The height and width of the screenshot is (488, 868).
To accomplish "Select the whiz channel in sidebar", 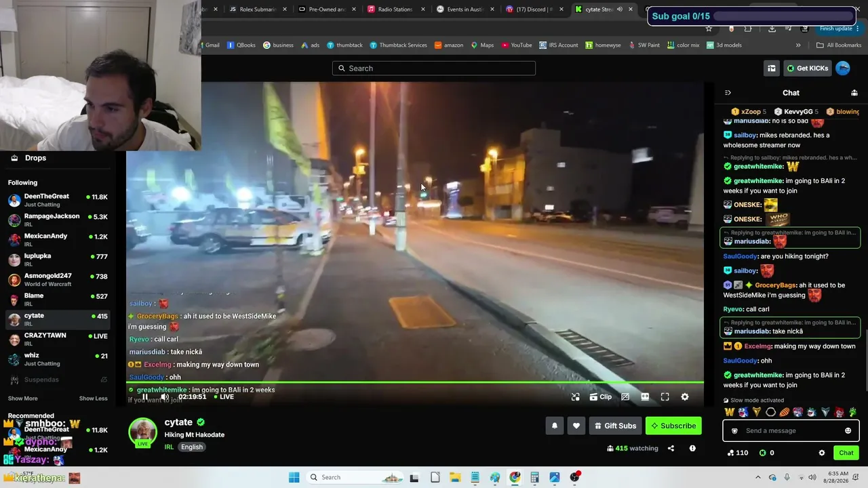I will click(x=58, y=359).
